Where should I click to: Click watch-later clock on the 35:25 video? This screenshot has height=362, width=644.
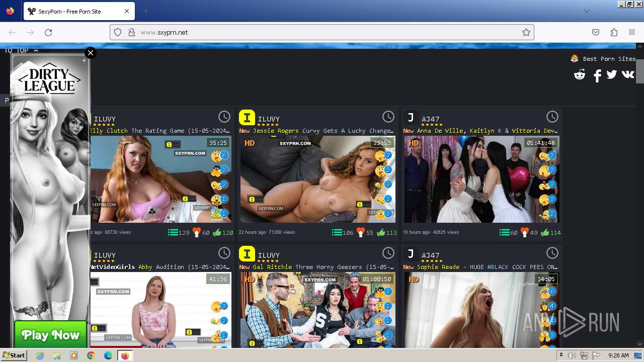pyautogui.click(x=224, y=117)
